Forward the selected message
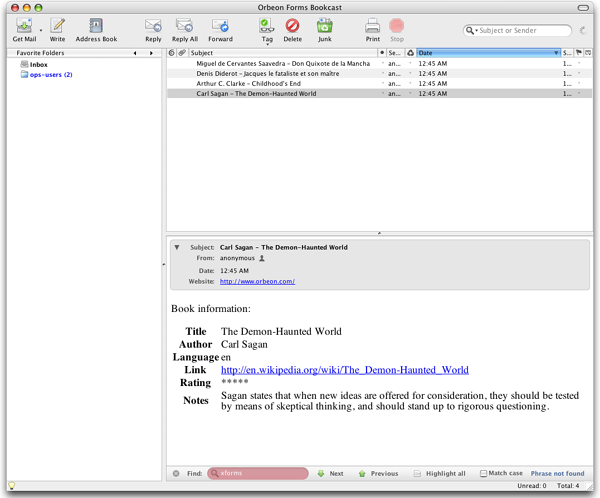 (220, 26)
